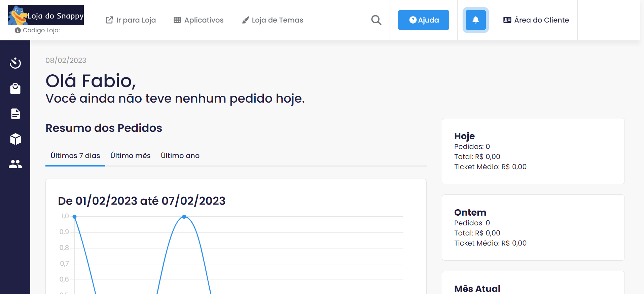Open Área do Cliente

536,20
